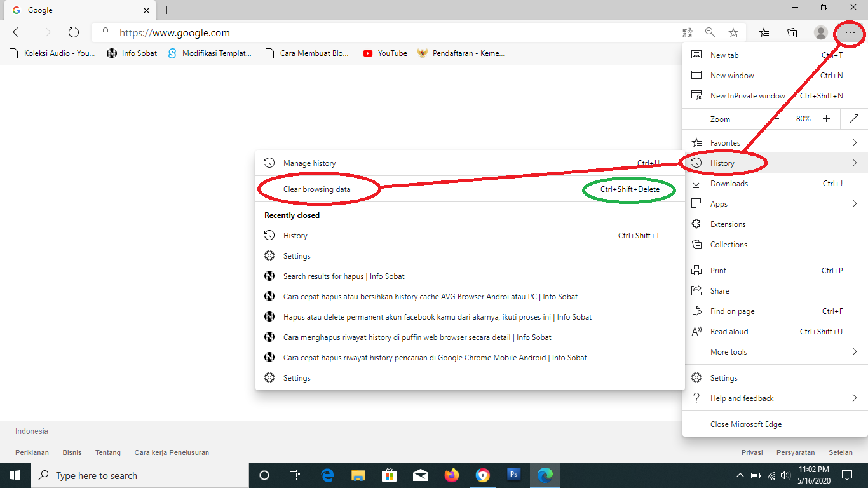Select Read aloud menu item
This screenshot has height=488, width=868.
point(775,332)
